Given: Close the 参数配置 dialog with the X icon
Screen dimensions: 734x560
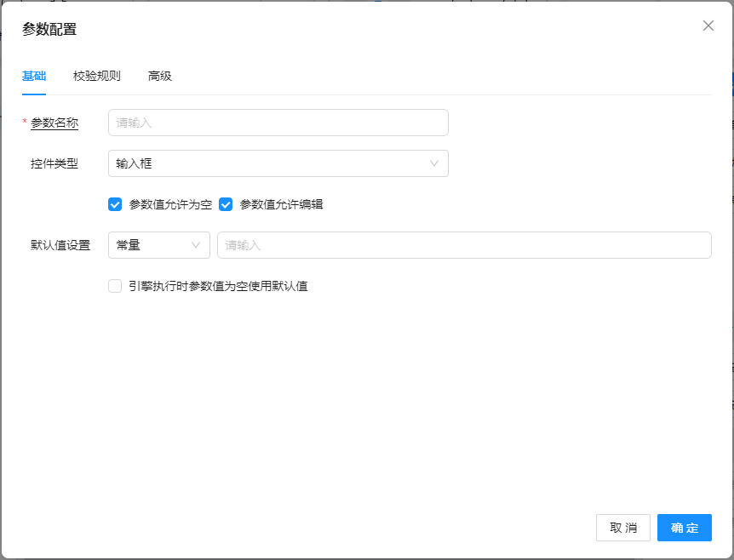Looking at the screenshot, I should pos(708,26).
